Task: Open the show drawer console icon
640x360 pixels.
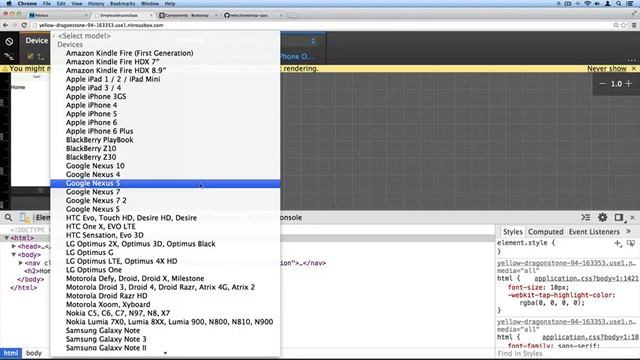Action: pyautogui.click(x=586, y=218)
